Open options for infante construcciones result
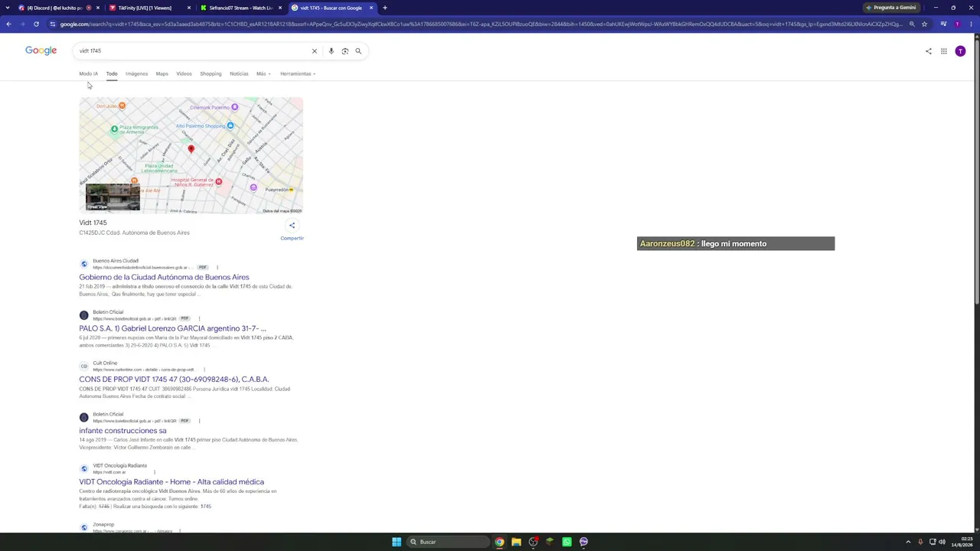The image size is (980, 551). click(199, 421)
